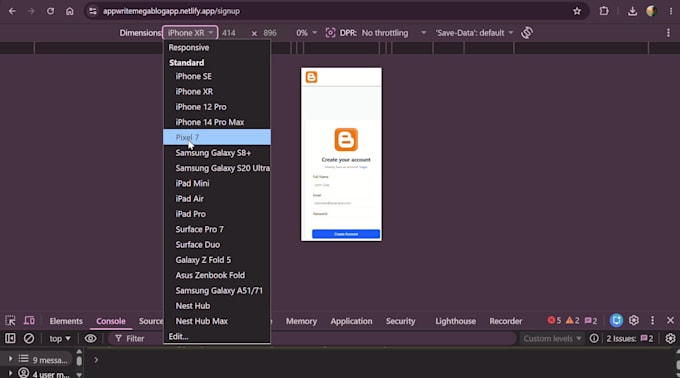Viewport: 680px width, 378px height.
Task: Close the DevTools panel
Action: [x=670, y=320]
